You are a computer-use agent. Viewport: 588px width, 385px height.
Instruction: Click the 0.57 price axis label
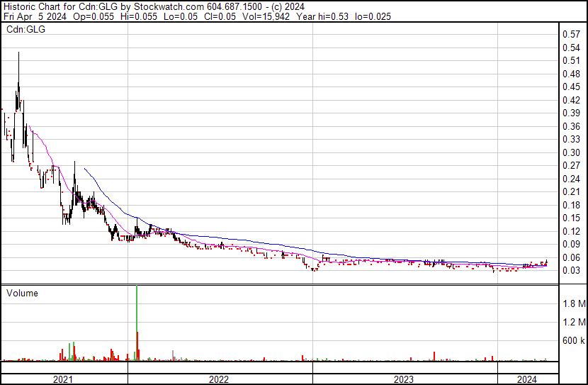pyautogui.click(x=572, y=35)
